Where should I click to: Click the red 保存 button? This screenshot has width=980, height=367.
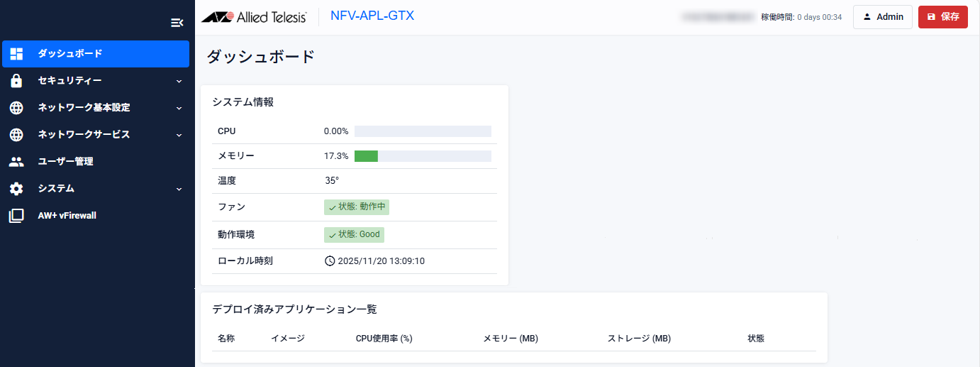942,17
